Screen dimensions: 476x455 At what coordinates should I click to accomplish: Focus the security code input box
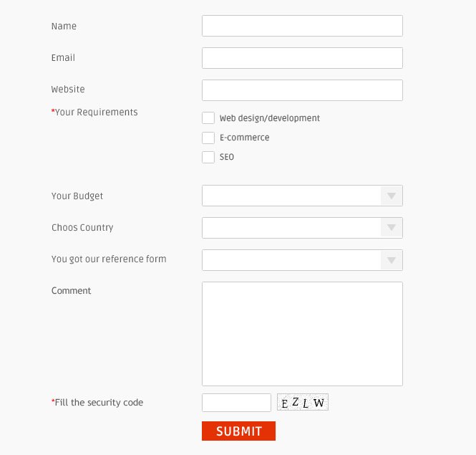pos(236,403)
